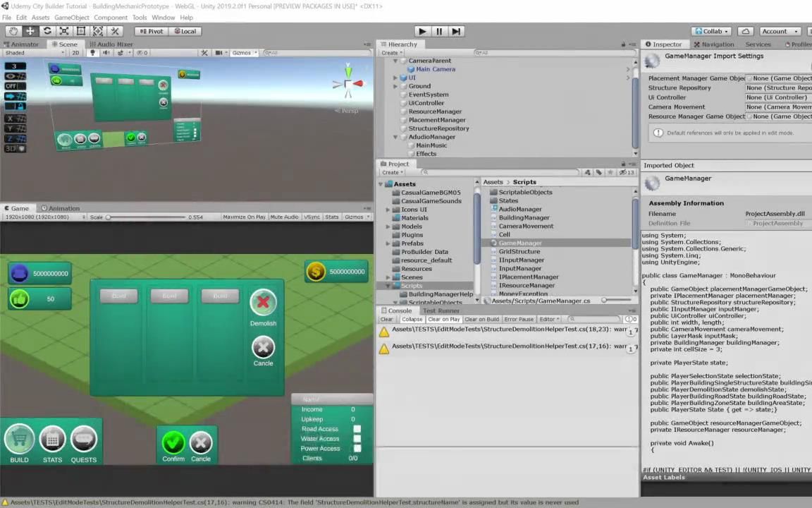Screen dimensions: 812x508
Task: Click the QUESTS icon in game view
Action: coord(83,440)
